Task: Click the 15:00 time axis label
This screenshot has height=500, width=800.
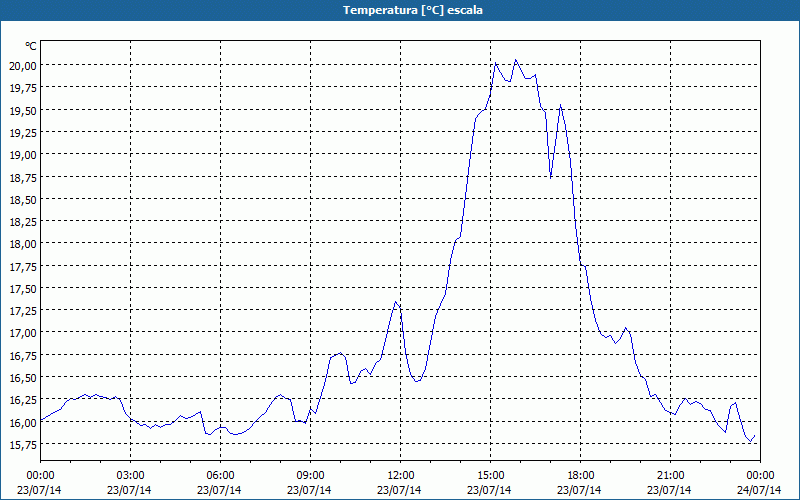Action: (x=490, y=476)
